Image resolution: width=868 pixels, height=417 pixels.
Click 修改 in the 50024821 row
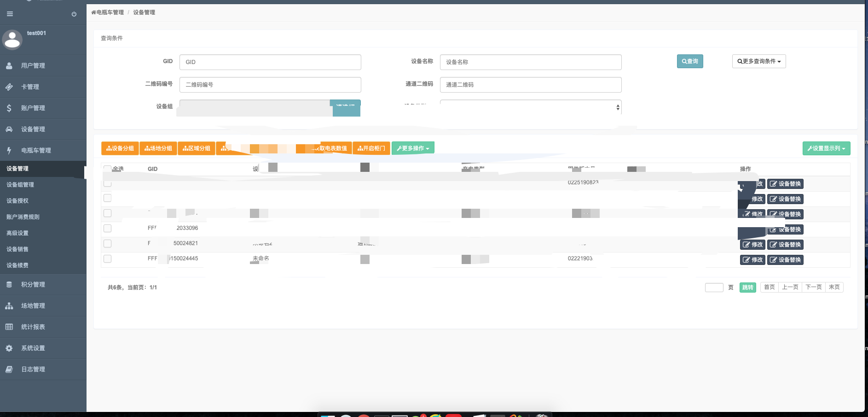[x=752, y=245]
